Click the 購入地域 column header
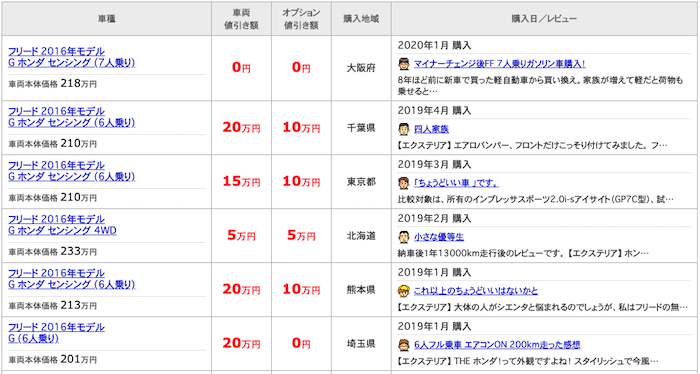The width and height of the screenshot is (700, 374). coord(361,19)
